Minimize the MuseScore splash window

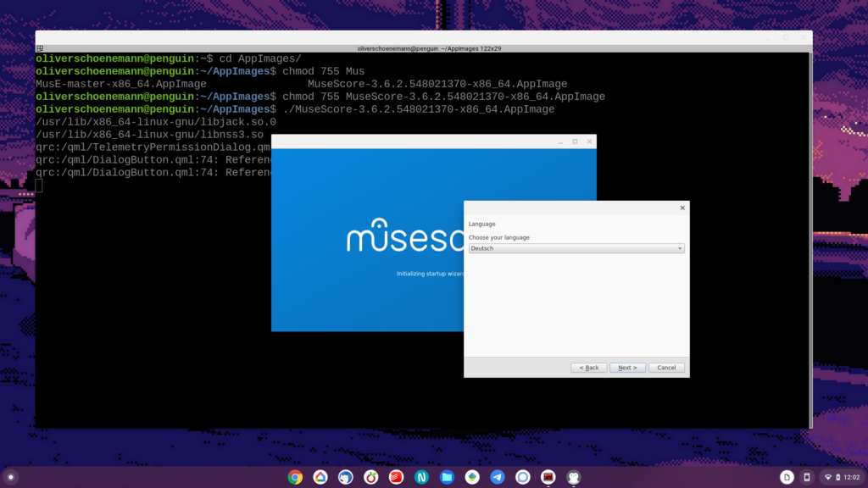pos(560,141)
